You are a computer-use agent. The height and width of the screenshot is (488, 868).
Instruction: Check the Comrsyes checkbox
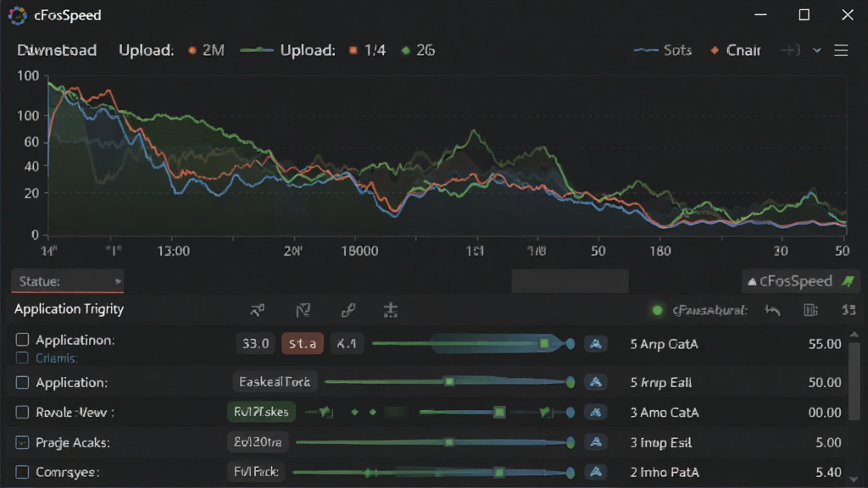(x=22, y=472)
